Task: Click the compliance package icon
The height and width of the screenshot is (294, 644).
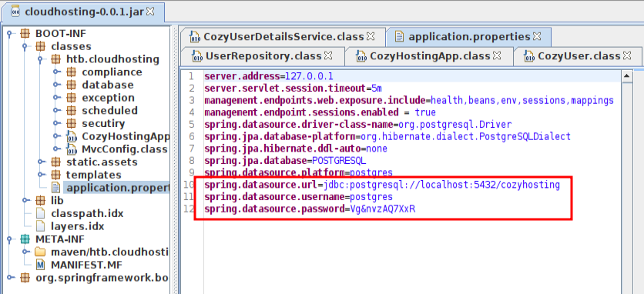Action: (71, 72)
